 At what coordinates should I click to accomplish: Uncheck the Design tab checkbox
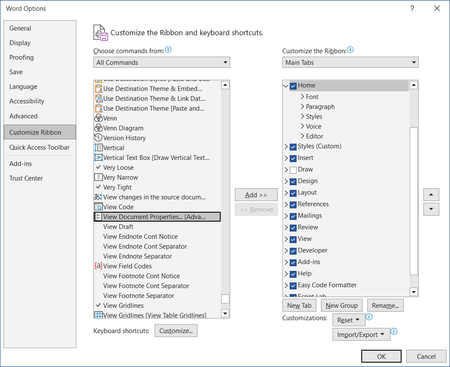click(293, 181)
